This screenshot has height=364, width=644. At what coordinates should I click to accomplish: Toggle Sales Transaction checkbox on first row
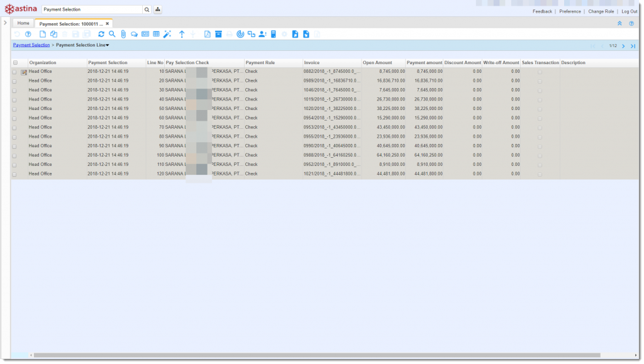click(540, 72)
